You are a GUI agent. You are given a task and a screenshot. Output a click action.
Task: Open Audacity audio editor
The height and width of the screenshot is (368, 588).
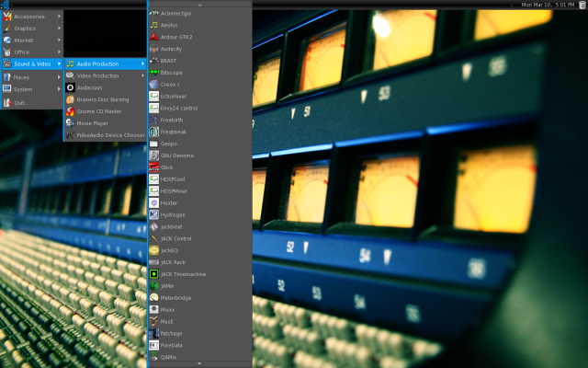173,49
